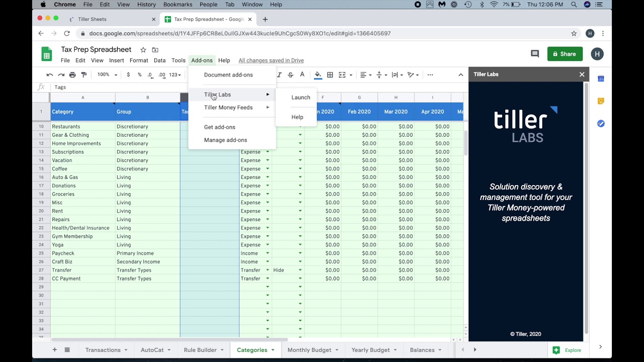Toggle italic text formatting
Image resolution: width=644 pixels, height=362 pixels.
[x=279, y=75]
